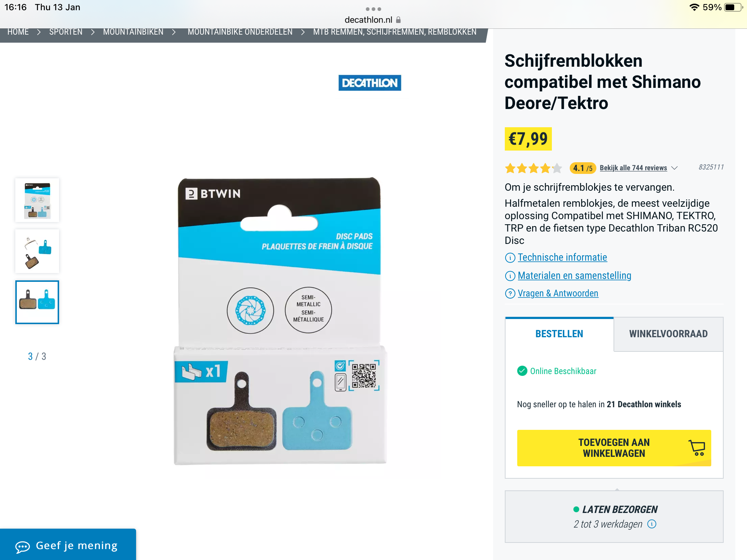Open MOUNTAINBIKE ONDERDELEN in the breadcrumb
This screenshot has width=747, height=560.
point(240,32)
